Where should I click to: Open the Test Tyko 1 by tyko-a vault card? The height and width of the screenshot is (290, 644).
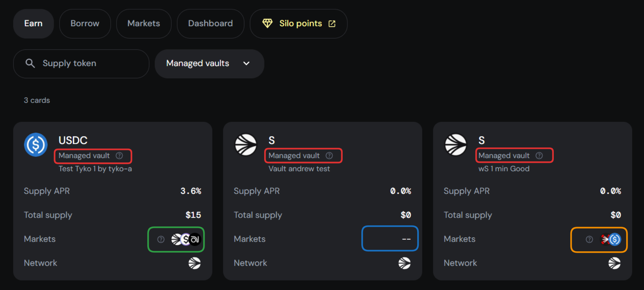tap(95, 169)
